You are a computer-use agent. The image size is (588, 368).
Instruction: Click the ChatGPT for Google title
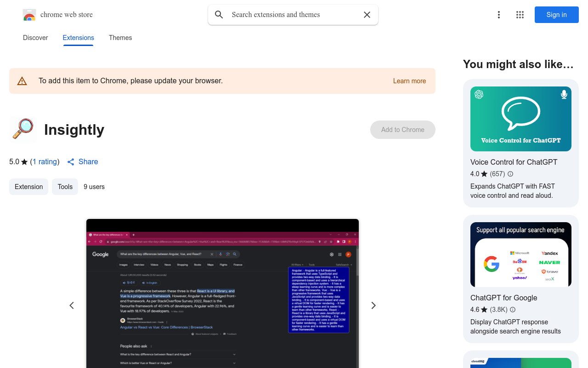click(x=503, y=298)
